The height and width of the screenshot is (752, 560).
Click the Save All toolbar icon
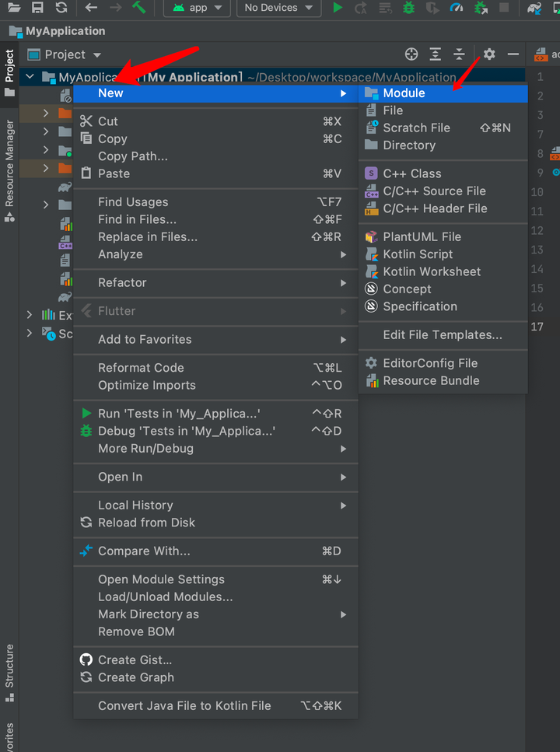(x=37, y=8)
